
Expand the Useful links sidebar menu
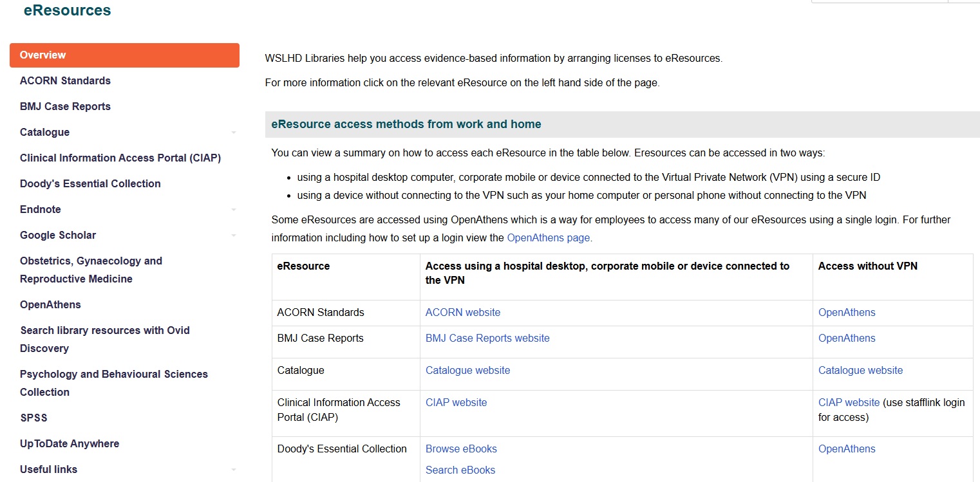click(x=233, y=469)
